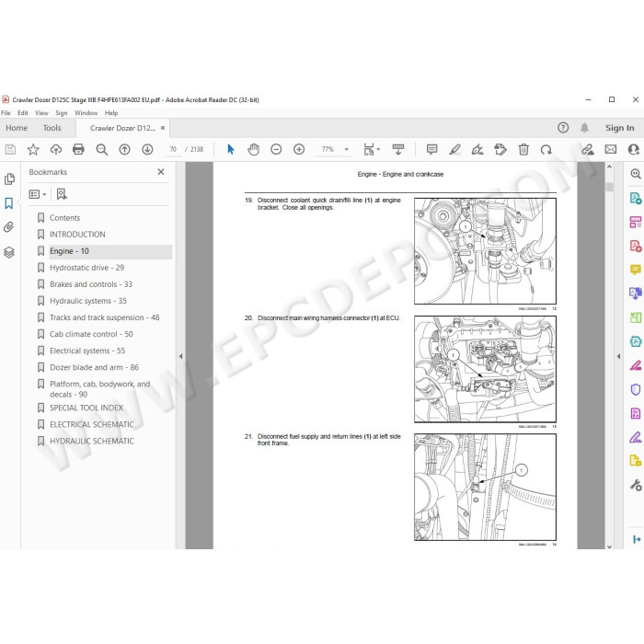
Task: Click the scrolling mode icon
Action: point(398,149)
